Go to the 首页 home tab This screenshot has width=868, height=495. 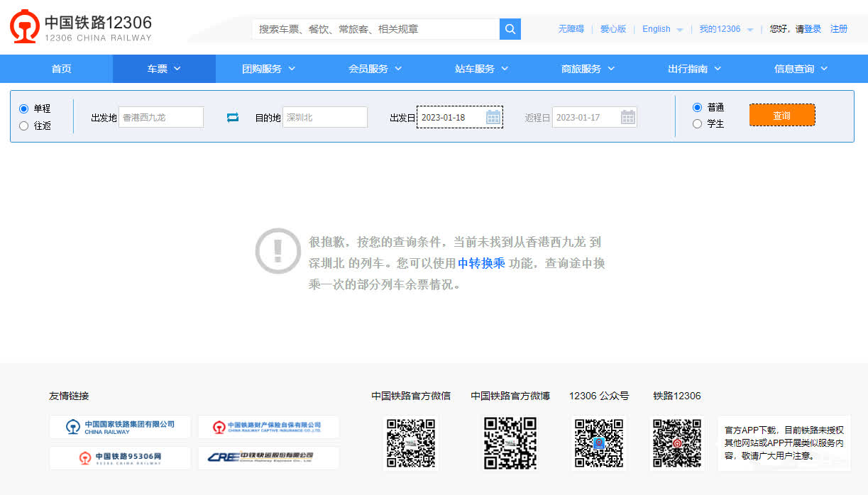pos(61,69)
